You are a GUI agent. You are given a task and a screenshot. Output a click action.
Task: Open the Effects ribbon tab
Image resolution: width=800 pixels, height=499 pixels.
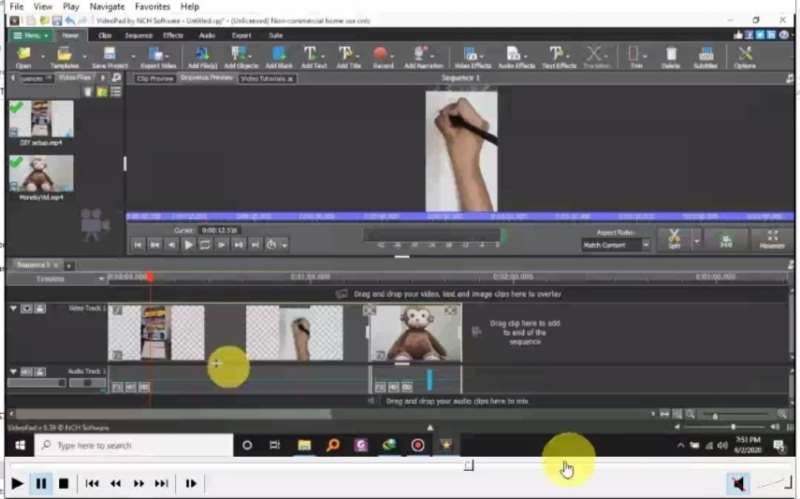173,35
